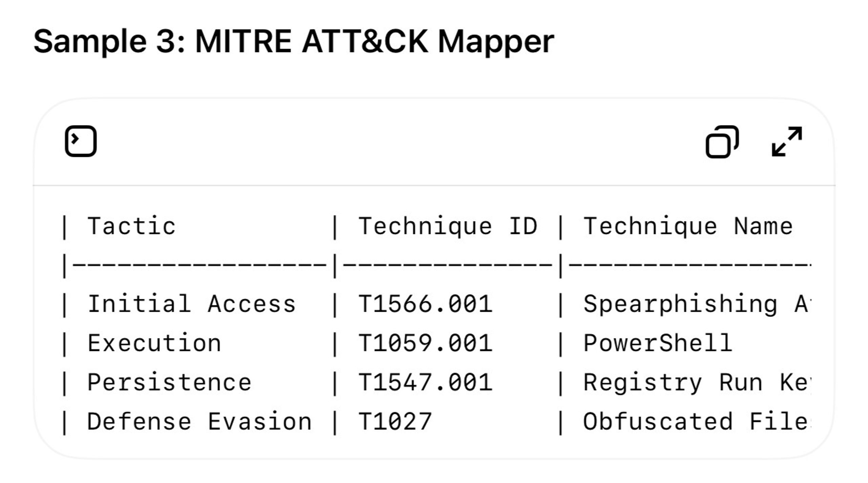
Task: Click the Initial Access tactic cell
Action: click(x=192, y=304)
